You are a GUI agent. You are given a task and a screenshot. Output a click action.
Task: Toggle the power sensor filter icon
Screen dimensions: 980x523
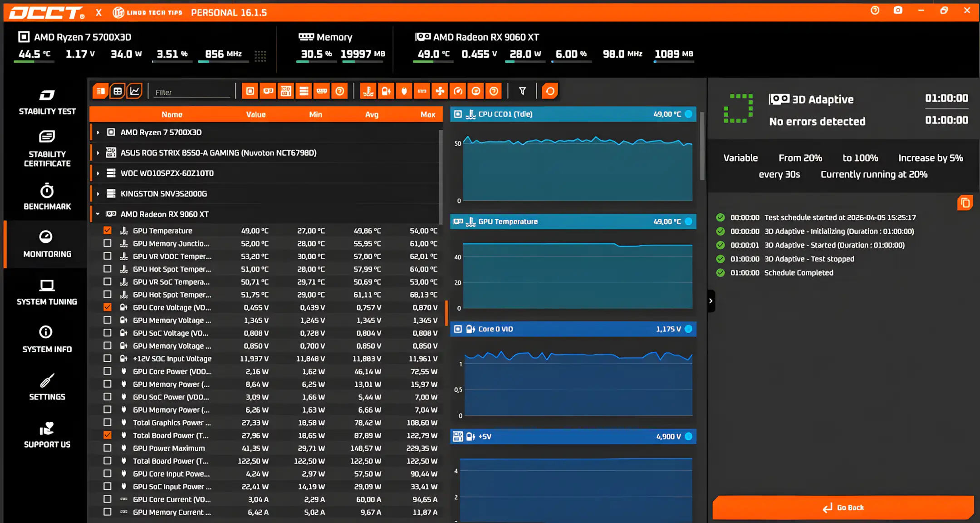coord(404,91)
